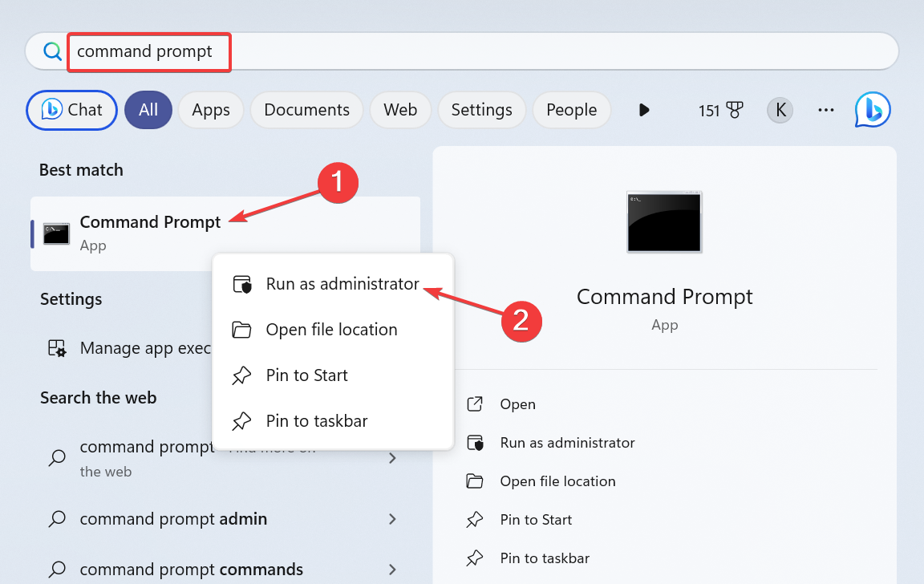Image resolution: width=924 pixels, height=584 pixels.
Task: Switch to the Documents filter tab
Action: tap(306, 110)
